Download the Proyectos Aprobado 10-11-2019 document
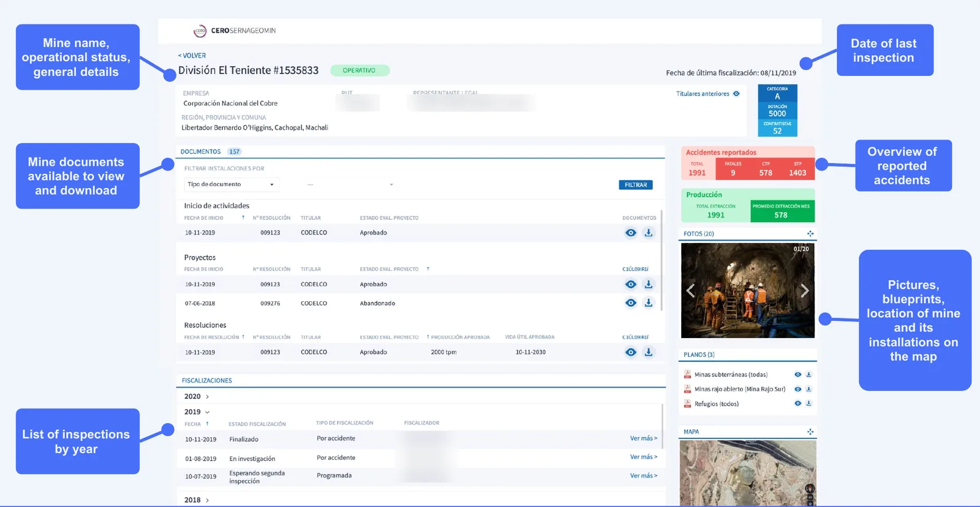 coord(649,284)
